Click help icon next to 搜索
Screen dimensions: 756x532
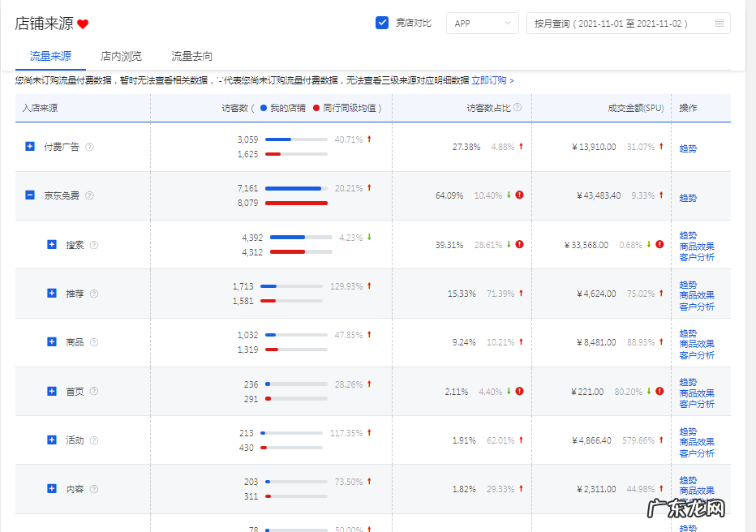tap(94, 245)
